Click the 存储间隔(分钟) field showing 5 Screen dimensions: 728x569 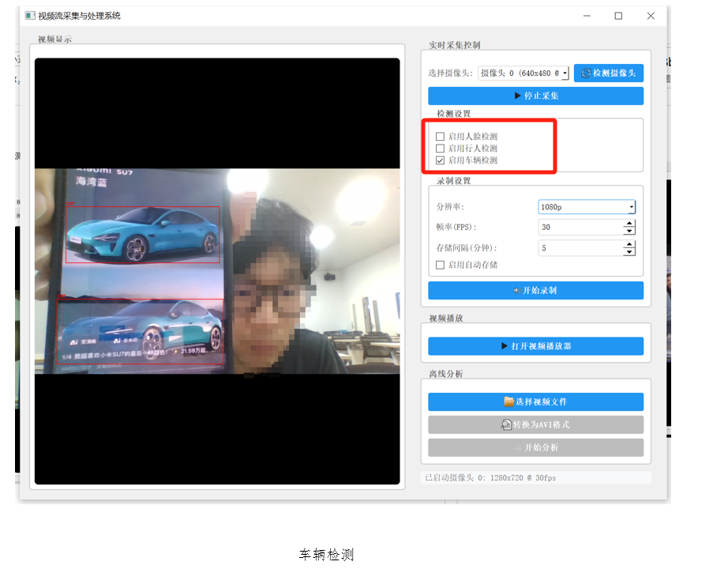point(580,248)
